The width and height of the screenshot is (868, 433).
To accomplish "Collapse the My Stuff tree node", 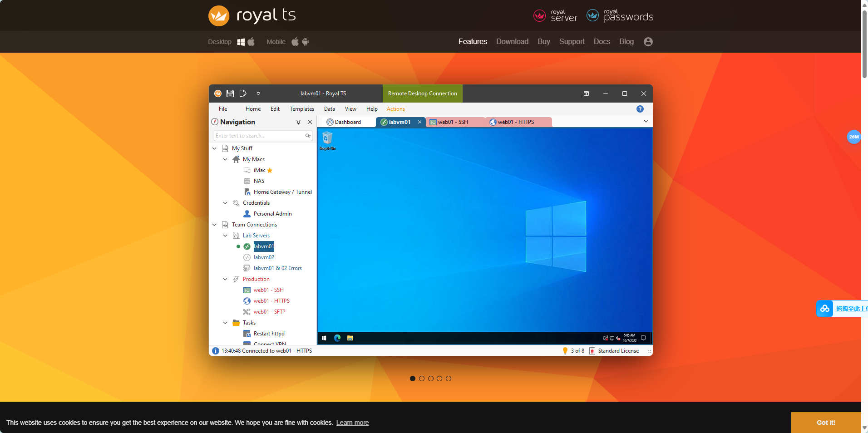I will click(215, 148).
